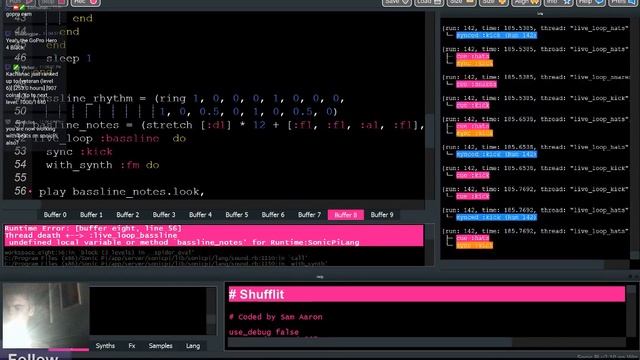The image size is (640, 360).
Task: Click the 'cue :snare' log entry
Action: coord(476,84)
